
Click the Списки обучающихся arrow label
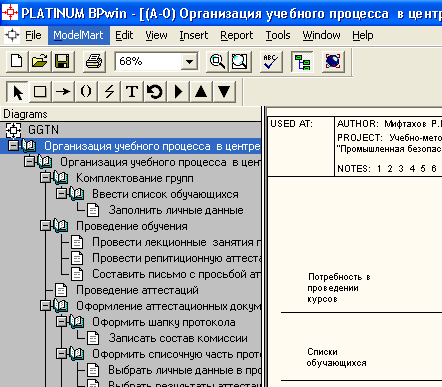pyautogui.click(x=336, y=357)
